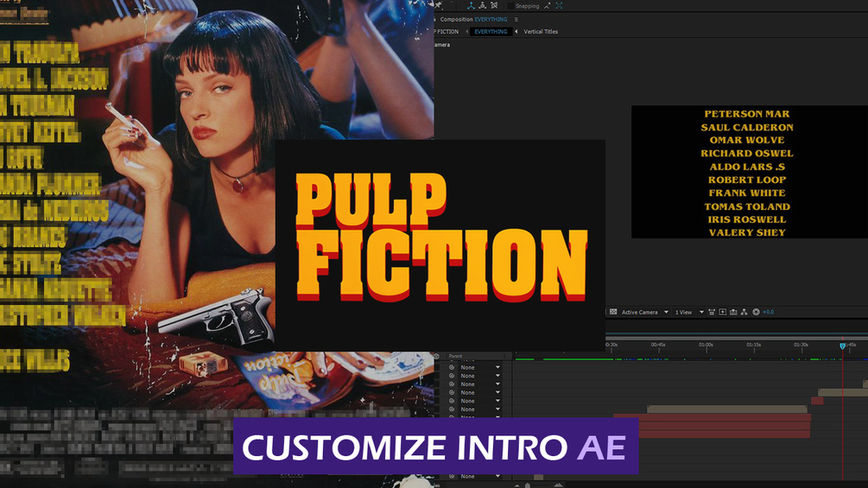The width and height of the screenshot is (868, 488).
Task: Open the Vertical Titles comp breadcrumb
Action: (541, 32)
